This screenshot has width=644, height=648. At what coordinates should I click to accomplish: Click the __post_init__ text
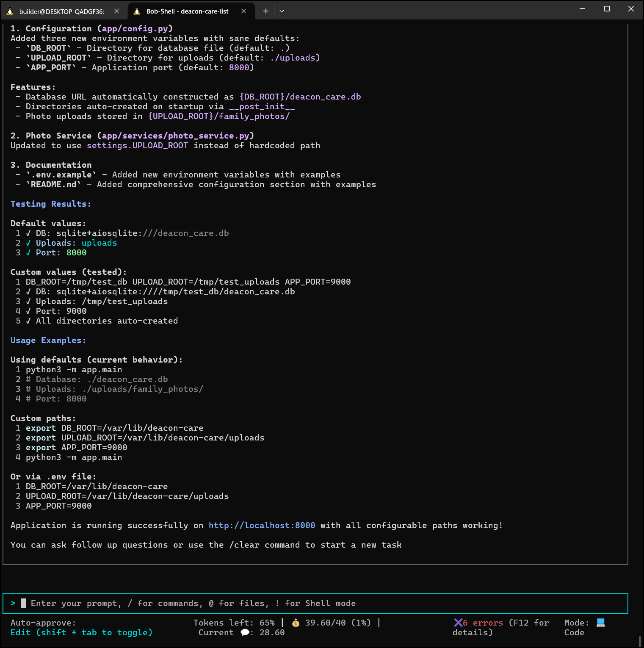click(262, 106)
